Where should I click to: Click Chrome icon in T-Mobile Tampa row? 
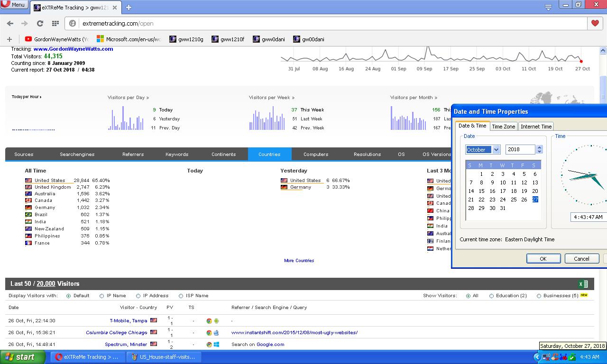click(x=209, y=321)
